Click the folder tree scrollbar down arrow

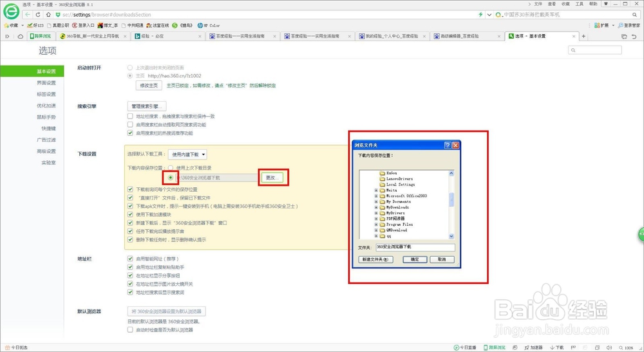(x=451, y=236)
